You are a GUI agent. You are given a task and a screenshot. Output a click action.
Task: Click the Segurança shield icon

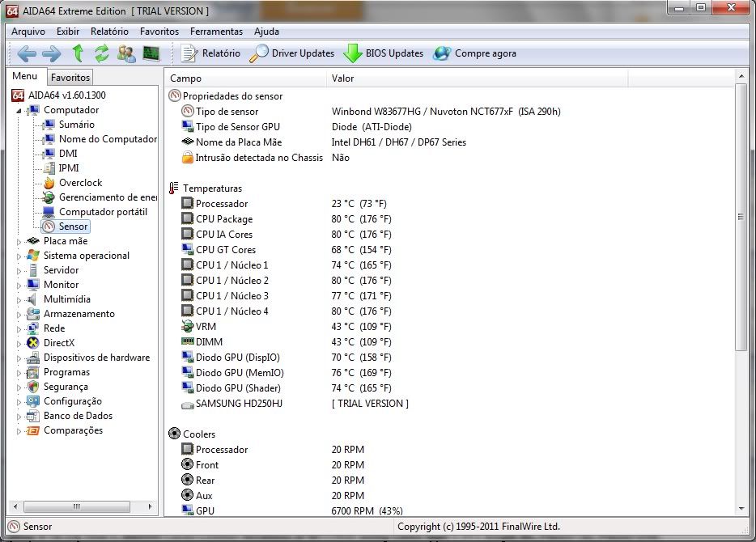point(33,387)
